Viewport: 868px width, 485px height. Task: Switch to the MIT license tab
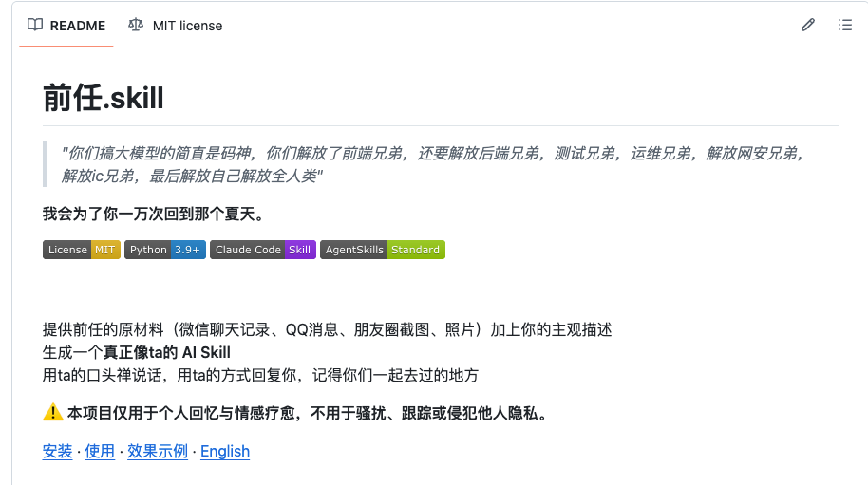[x=175, y=26]
